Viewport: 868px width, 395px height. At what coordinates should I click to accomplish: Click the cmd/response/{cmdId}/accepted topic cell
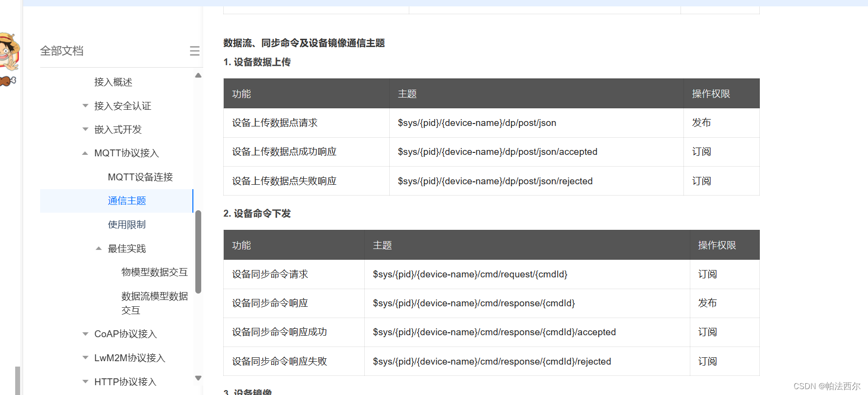(527, 332)
